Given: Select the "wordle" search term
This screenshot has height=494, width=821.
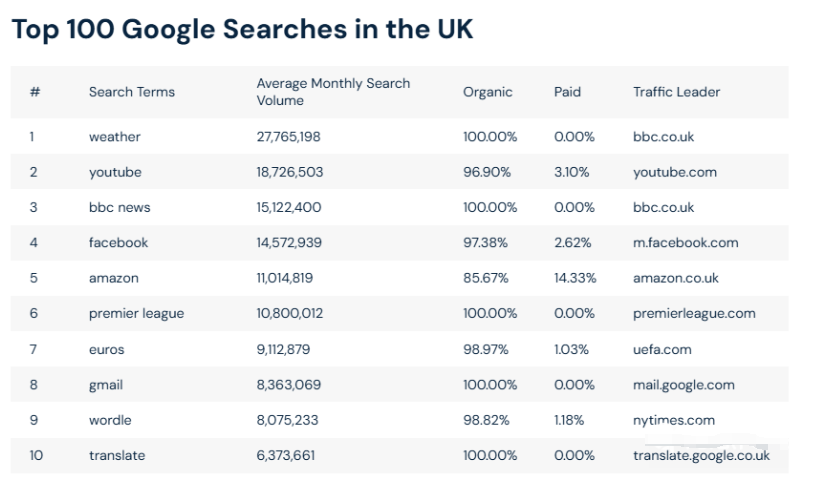Looking at the screenshot, I should coord(109,420).
